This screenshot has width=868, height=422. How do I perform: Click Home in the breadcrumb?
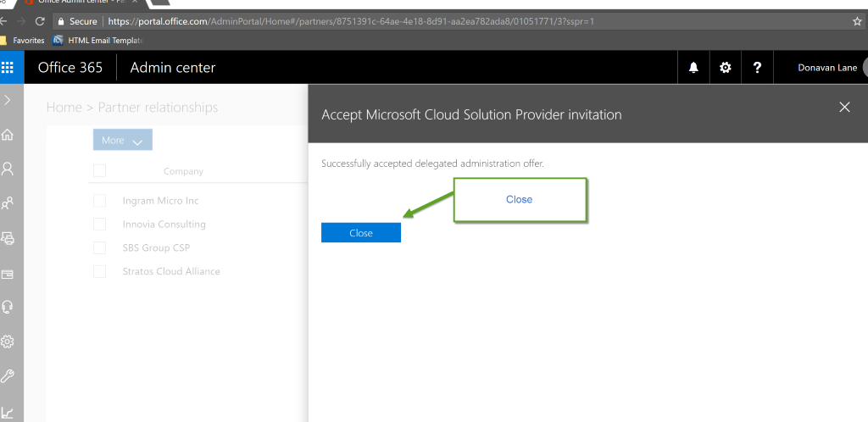(x=64, y=108)
